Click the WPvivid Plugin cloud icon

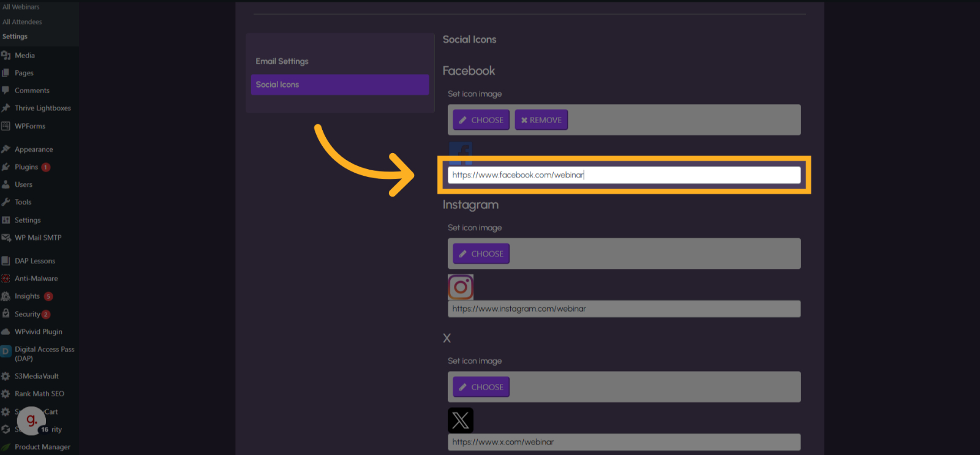click(6, 331)
